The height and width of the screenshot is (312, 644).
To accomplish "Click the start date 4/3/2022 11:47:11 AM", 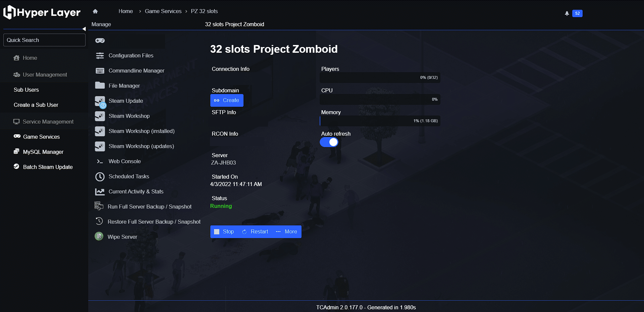I will pos(236,184).
